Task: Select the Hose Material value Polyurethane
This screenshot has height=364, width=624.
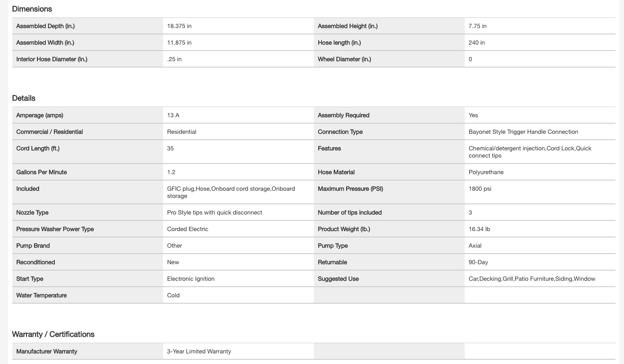Action: click(x=486, y=172)
